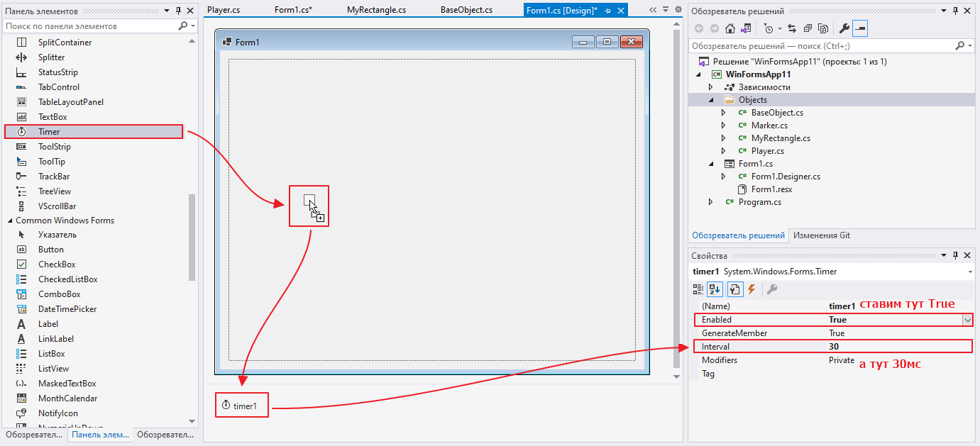980x446 pixels.
Task: Click the Sync with Active Document icon
Action: coord(792,29)
